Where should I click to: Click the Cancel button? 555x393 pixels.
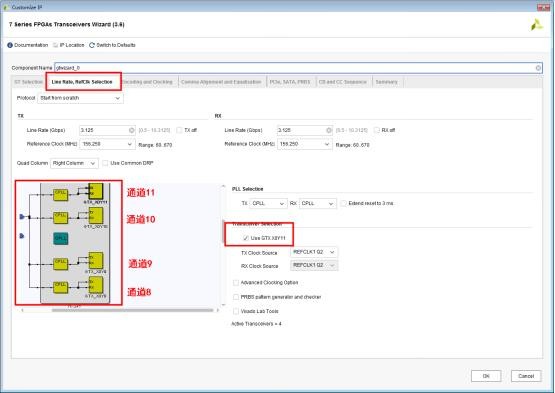pos(526,376)
